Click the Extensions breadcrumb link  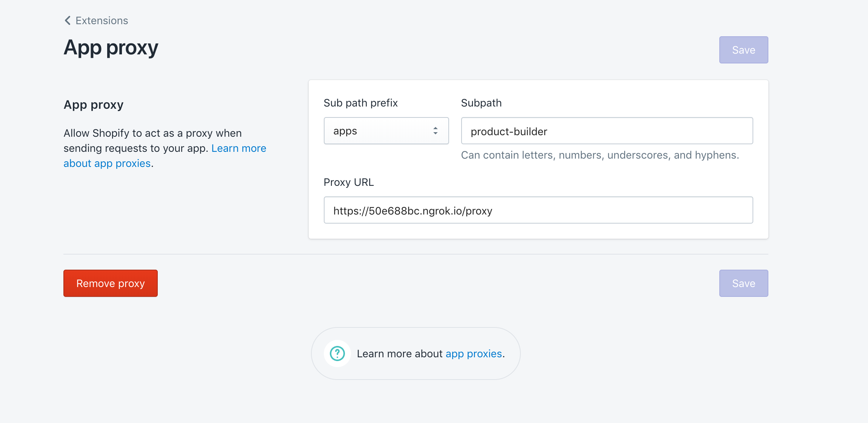click(102, 20)
